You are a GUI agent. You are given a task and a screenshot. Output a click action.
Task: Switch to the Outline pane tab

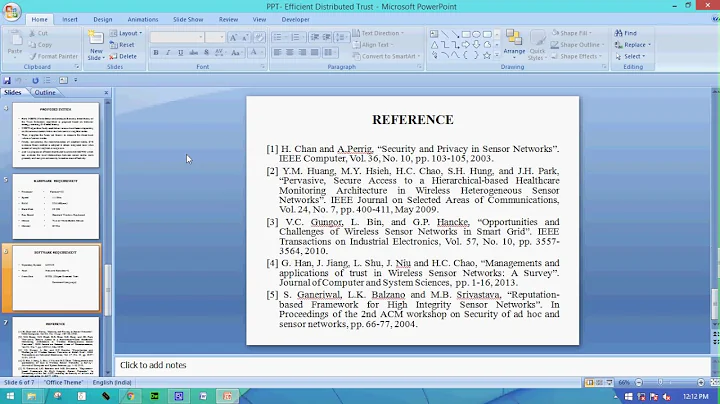pyautogui.click(x=45, y=92)
